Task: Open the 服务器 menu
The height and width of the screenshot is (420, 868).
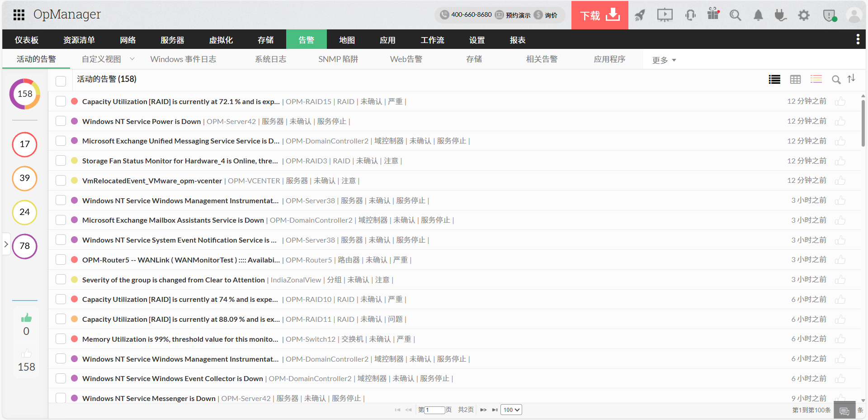Action: 172,40
